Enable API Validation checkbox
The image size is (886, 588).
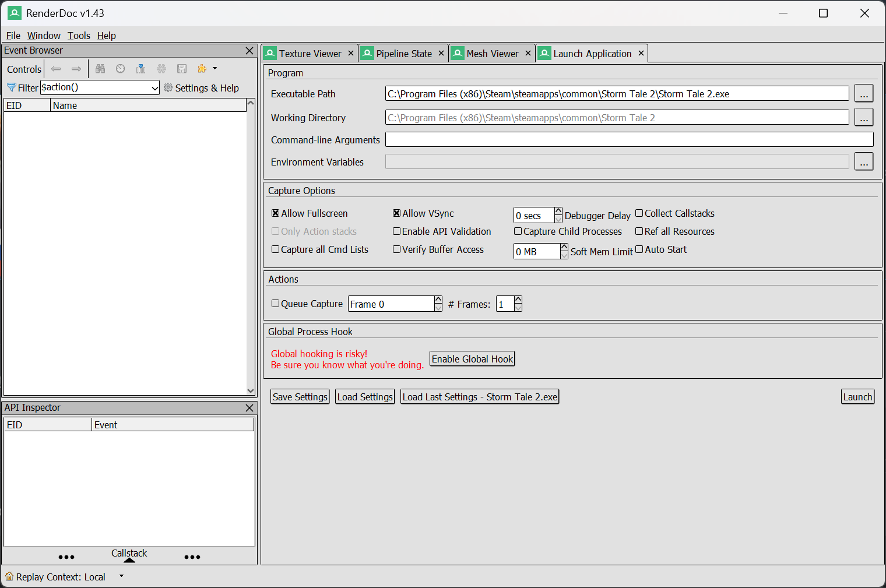click(397, 231)
